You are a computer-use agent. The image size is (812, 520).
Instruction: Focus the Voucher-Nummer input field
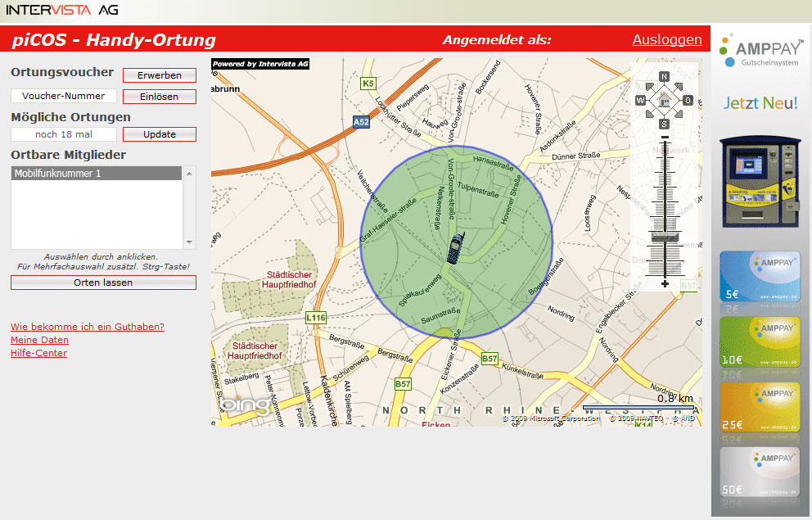pos(64,96)
